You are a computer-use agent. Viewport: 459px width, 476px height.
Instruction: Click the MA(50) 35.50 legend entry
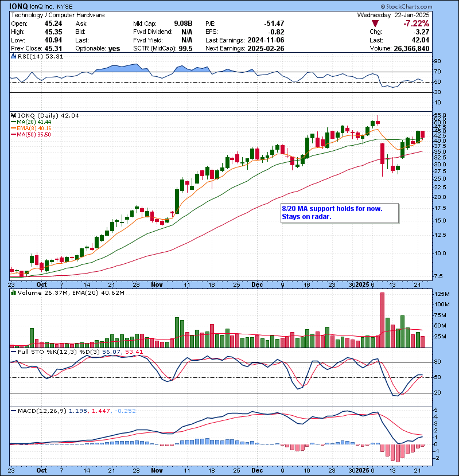[x=30, y=134]
